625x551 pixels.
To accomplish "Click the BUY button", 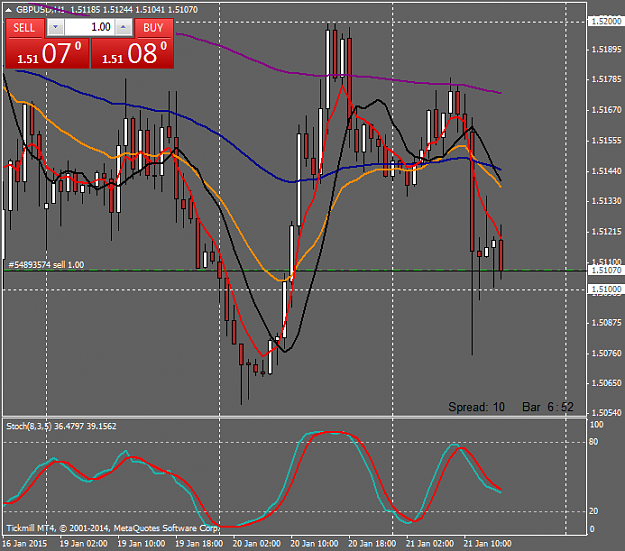I will point(153,28).
